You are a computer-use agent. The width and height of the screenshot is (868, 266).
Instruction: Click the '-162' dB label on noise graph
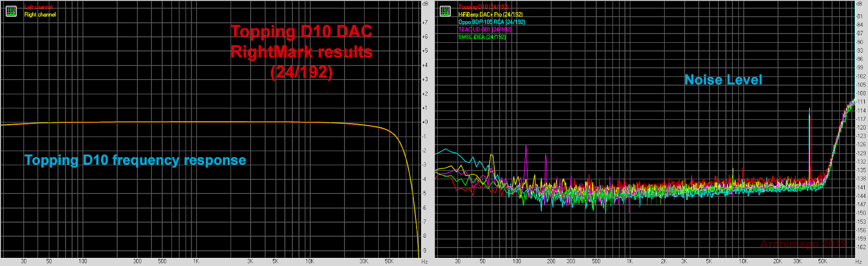(861, 247)
